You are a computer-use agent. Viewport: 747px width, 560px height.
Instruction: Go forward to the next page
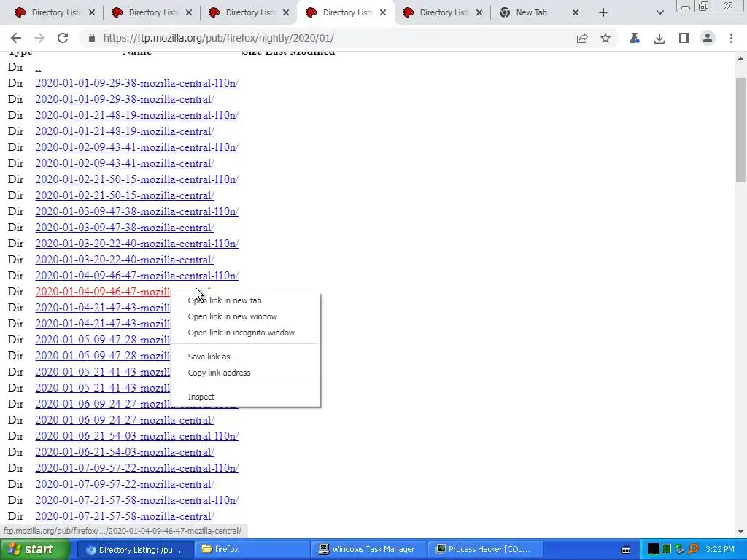pos(39,38)
